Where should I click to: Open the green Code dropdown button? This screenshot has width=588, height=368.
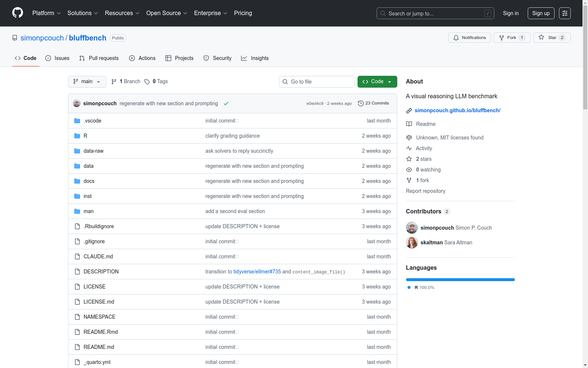(x=377, y=82)
